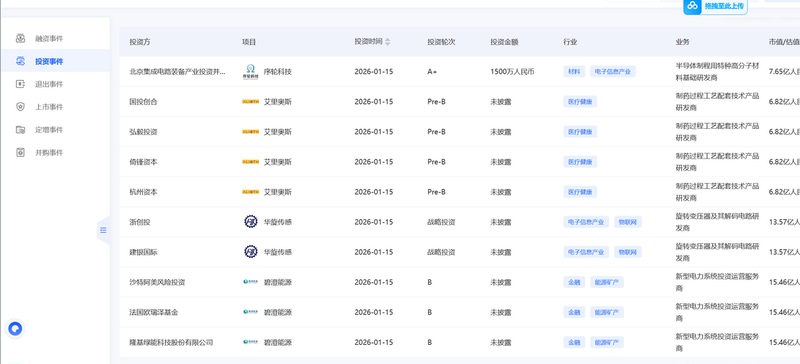The image size is (800, 364).
Task: Click 医疗健康 tag in 杭州资本 row
Action: (580, 192)
